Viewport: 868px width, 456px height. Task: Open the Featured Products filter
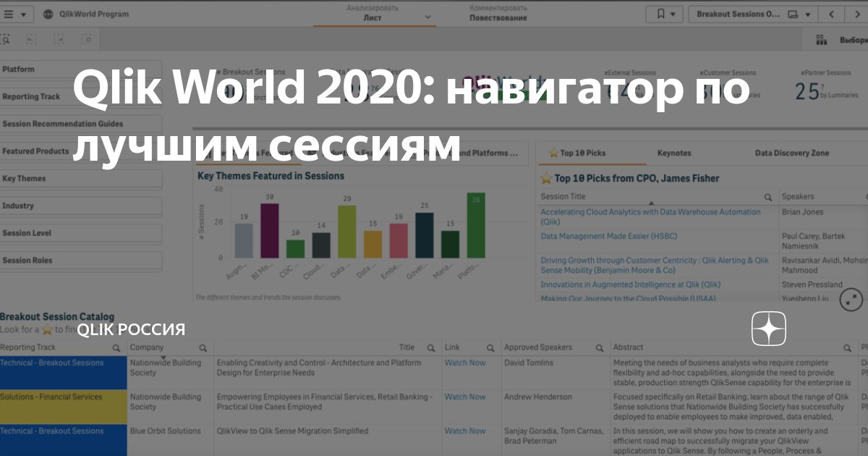coord(80,151)
